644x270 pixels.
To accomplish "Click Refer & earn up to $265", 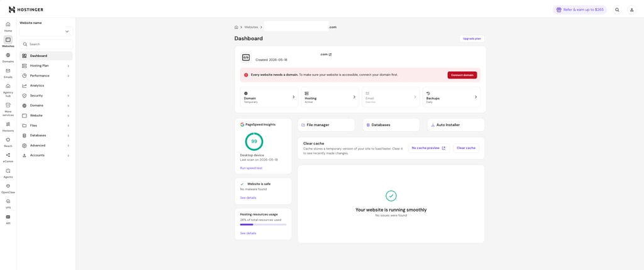I will (x=579, y=9).
